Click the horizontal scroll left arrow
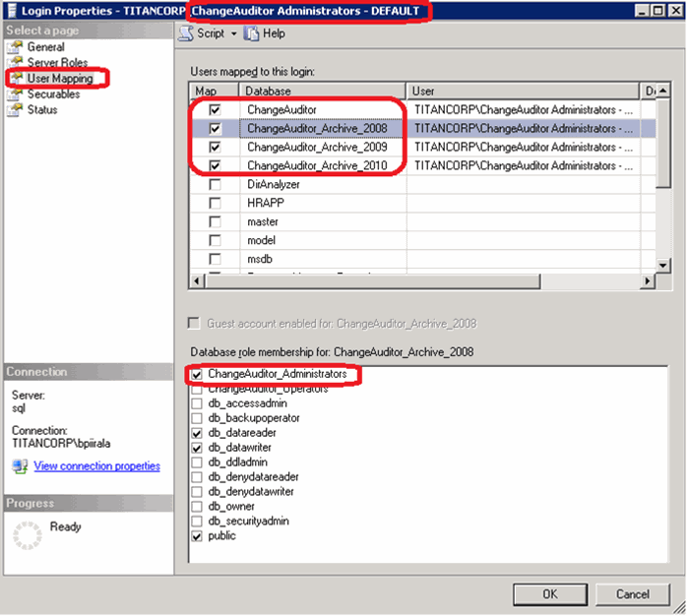The width and height of the screenshot is (687, 616). tap(197, 280)
